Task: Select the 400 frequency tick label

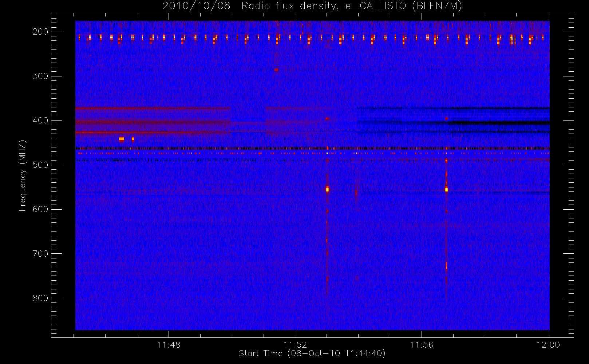Action: tap(40, 120)
